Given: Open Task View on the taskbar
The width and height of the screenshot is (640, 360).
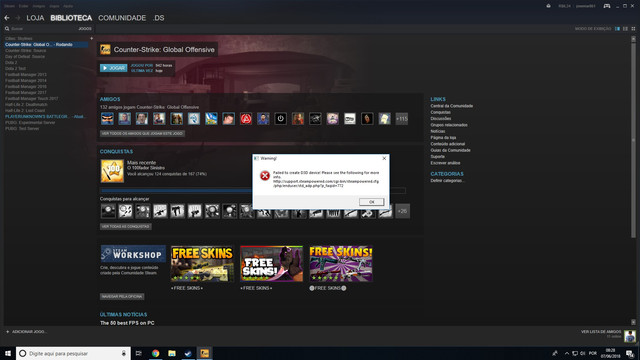Looking at the screenshot, I should (138, 353).
